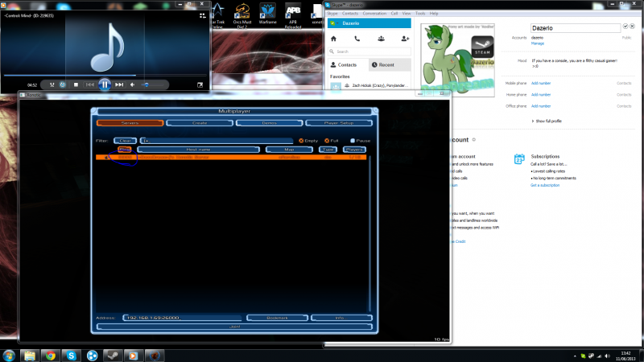Enable the Pause checkbox in server list
The image size is (644, 362).
(x=353, y=140)
